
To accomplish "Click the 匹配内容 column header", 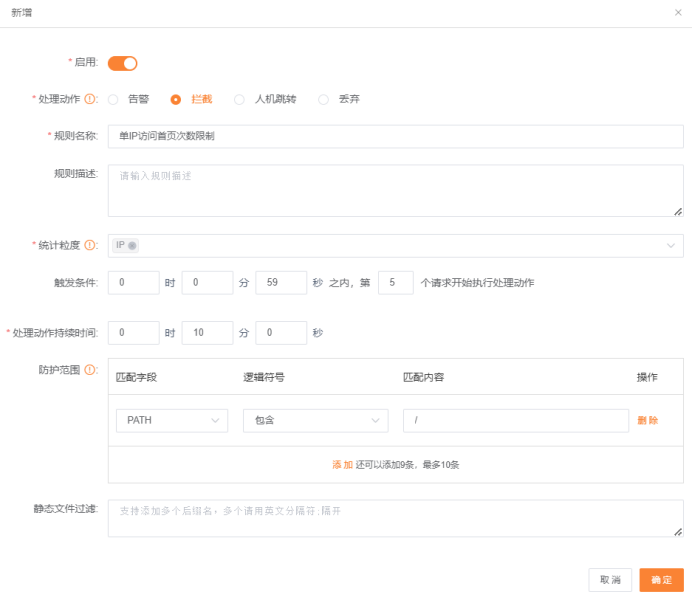I will [424, 377].
